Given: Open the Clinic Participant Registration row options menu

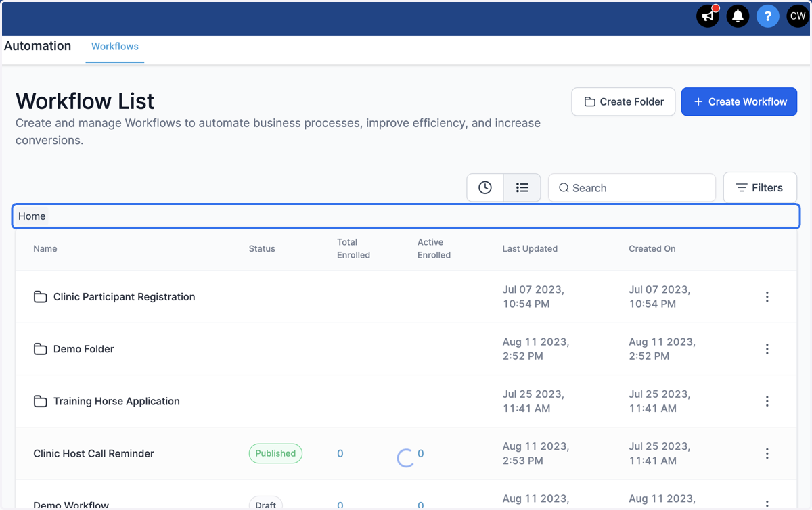Looking at the screenshot, I should 767,297.
